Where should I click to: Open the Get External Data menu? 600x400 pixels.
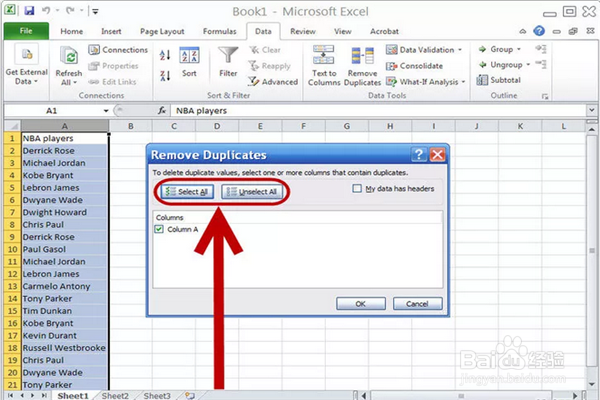point(26,66)
